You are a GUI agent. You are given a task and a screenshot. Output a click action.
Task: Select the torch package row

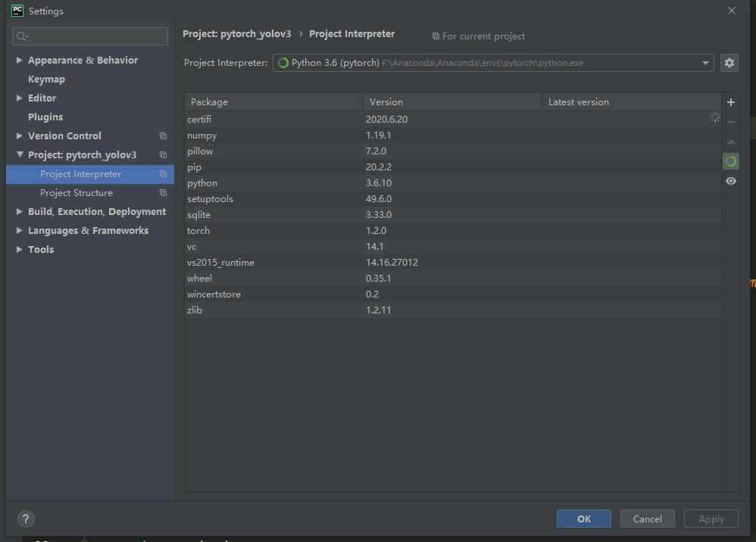(453, 231)
